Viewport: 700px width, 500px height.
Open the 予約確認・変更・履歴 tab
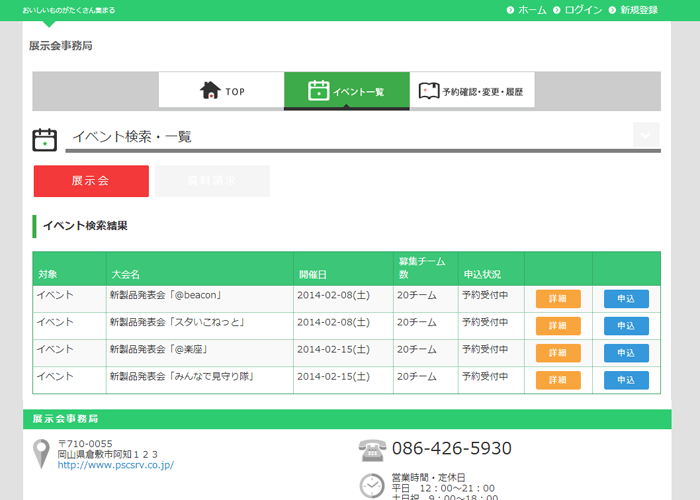pyautogui.click(x=470, y=91)
